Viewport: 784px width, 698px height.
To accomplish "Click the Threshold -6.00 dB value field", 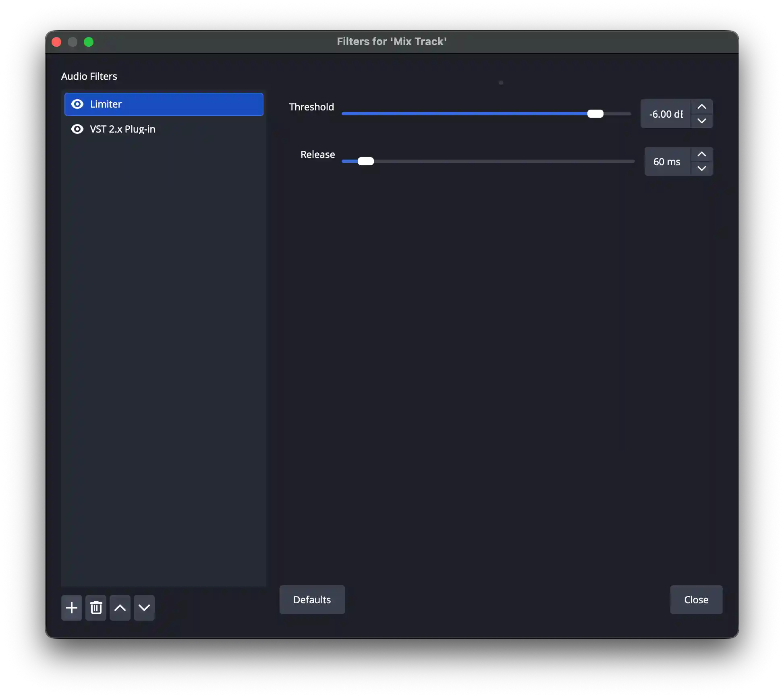I will coord(666,114).
